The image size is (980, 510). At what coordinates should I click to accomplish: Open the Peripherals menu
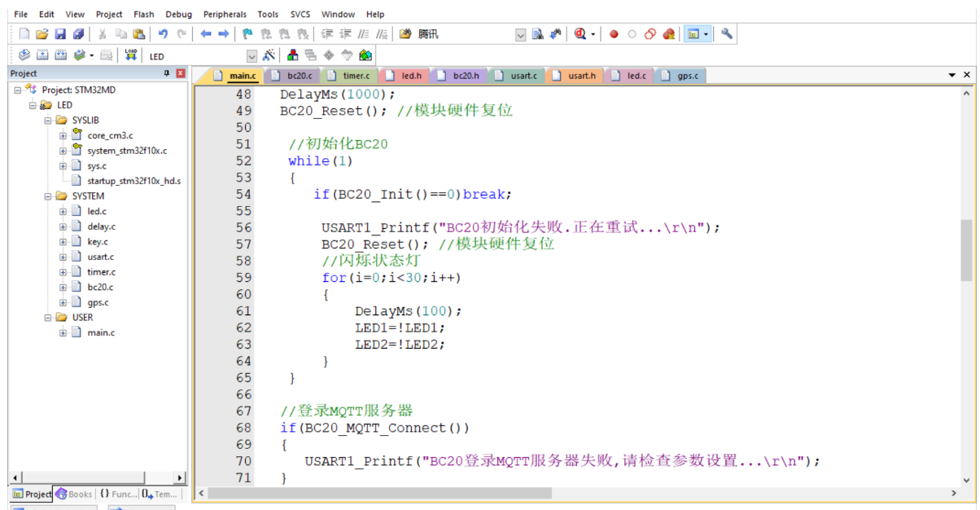coord(225,14)
